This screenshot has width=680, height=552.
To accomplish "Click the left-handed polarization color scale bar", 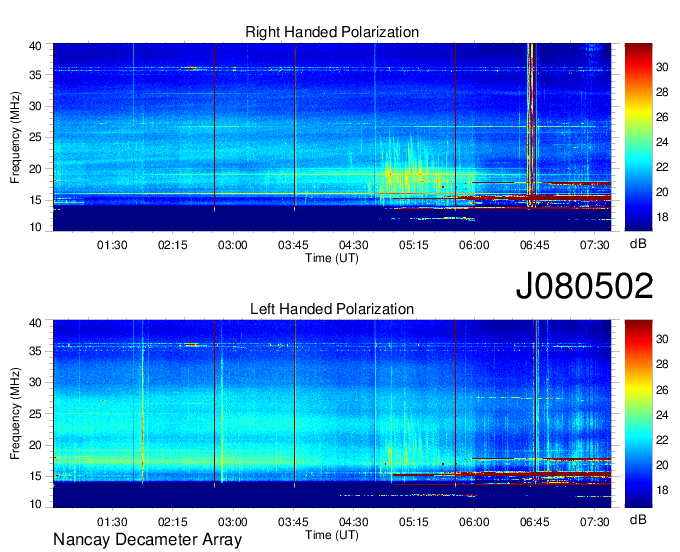I will coord(638,414).
